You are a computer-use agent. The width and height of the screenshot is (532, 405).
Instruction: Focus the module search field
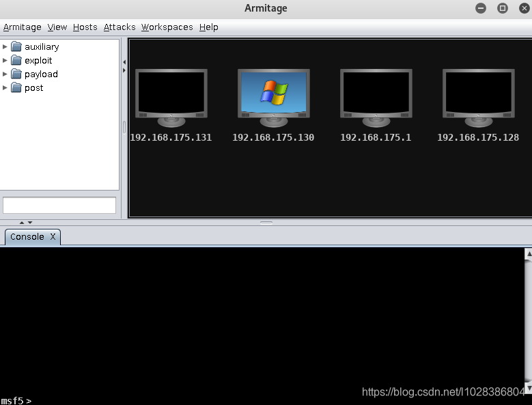click(59, 205)
